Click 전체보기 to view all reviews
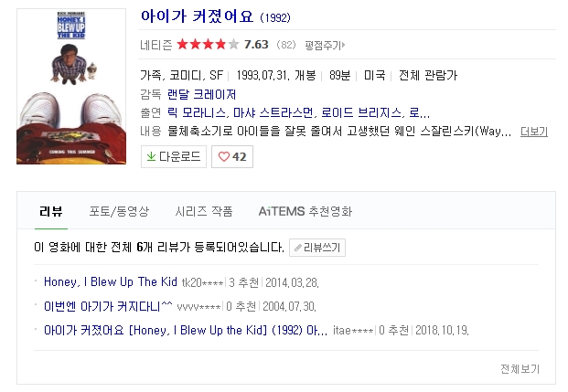This screenshot has height=392, width=568. click(x=520, y=369)
